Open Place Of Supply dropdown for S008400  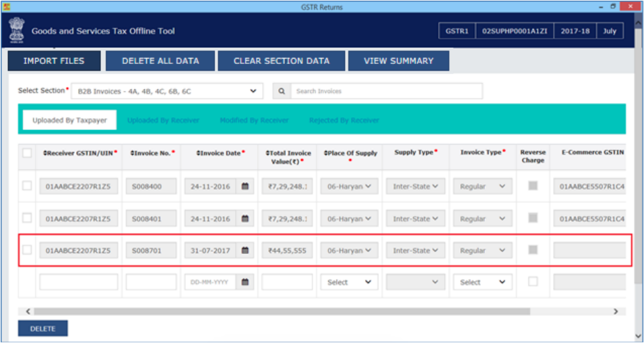click(x=349, y=187)
